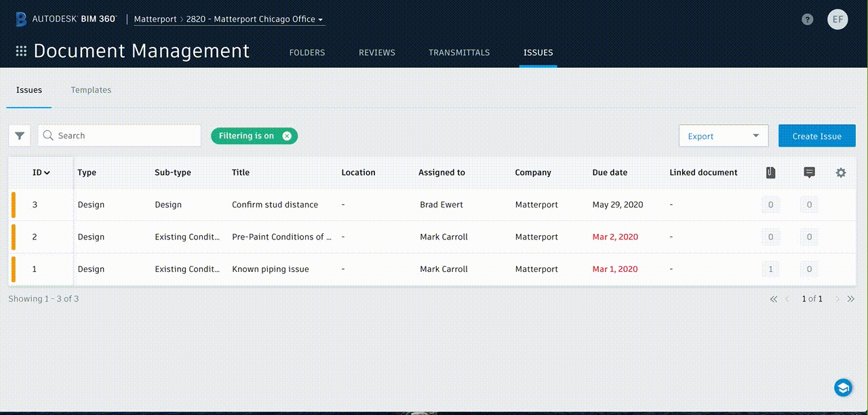The width and height of the screenshot is (868, 415).
Task: Click attachment count for Pre-Paint Conditions issue
Action: coord(770,237)
